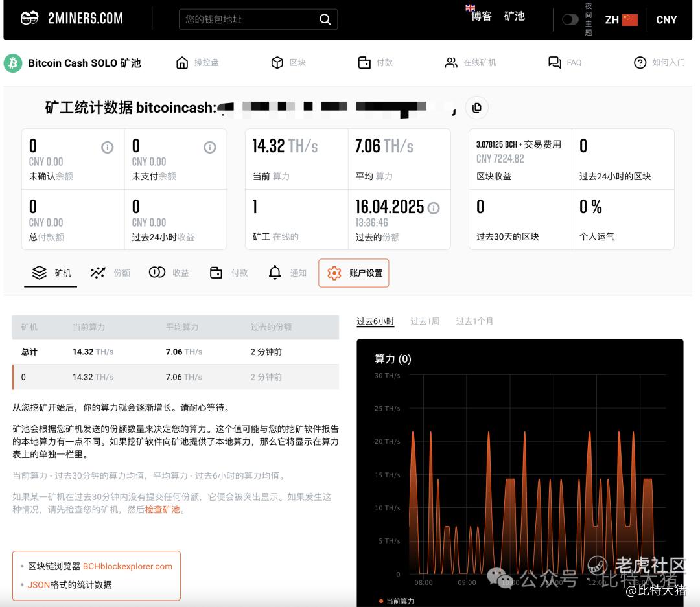Screen dimensions: 700x607
Task: Click the 14.32 TH/s current hashrate card
Action: click(x=297, y=159)
